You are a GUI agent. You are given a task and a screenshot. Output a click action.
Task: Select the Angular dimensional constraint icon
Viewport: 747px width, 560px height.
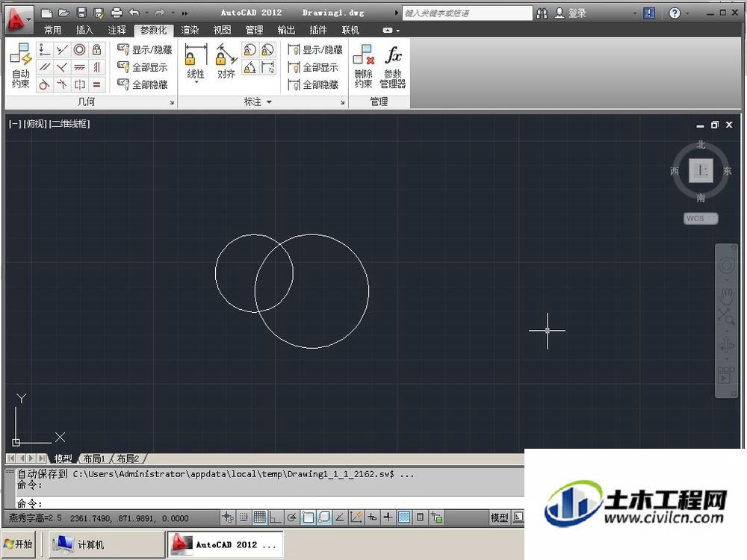(x=249, y=67)
